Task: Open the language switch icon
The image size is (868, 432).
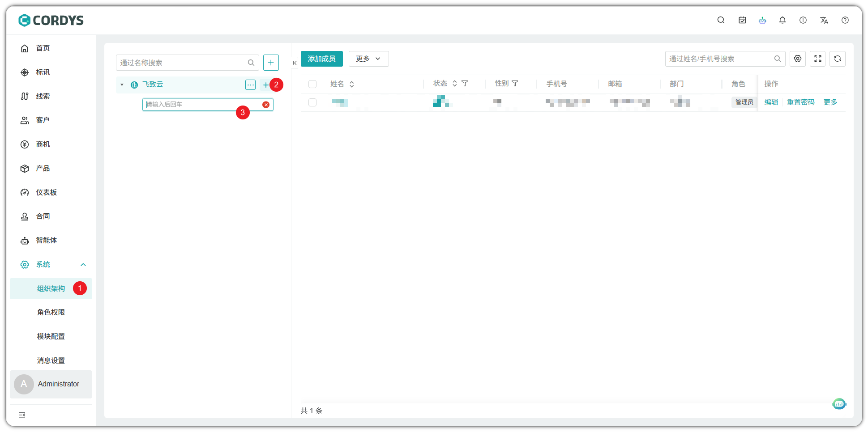Action: [x=824, y=20]
